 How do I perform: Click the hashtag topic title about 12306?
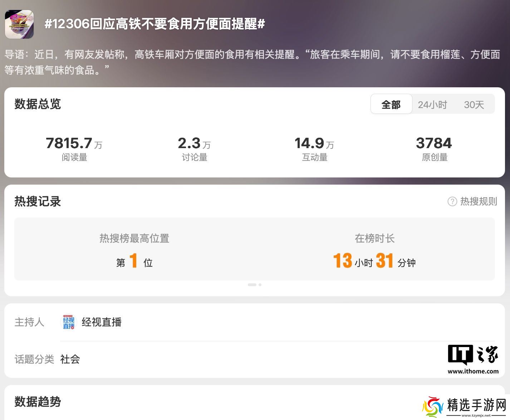point(155,24)
